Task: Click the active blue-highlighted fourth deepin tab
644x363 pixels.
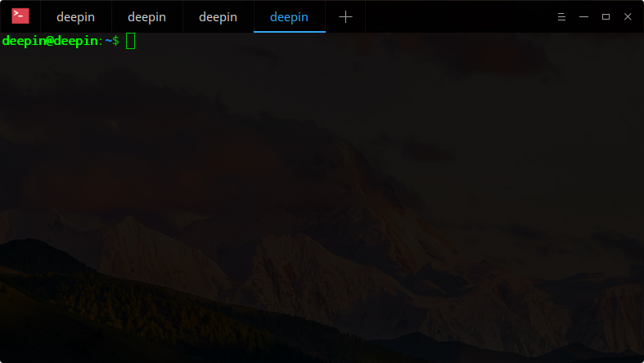Action: pos(289,16)
